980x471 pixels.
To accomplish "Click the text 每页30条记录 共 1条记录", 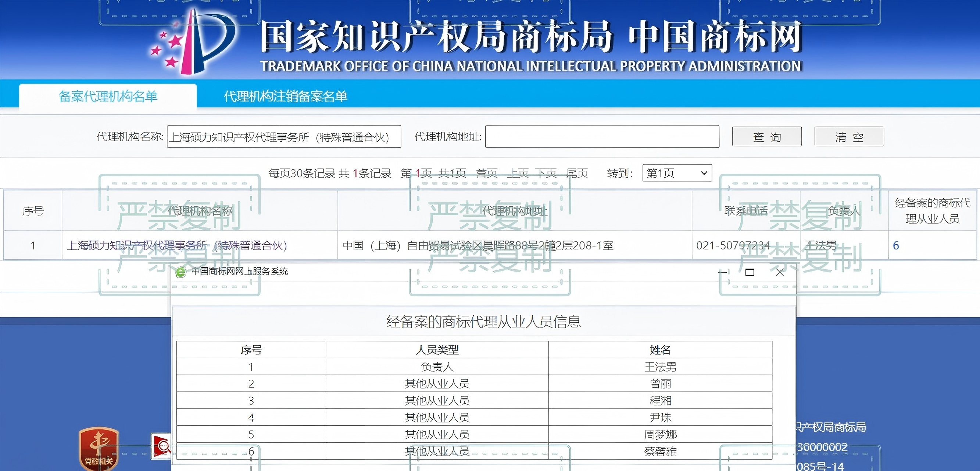I will point(330,173).
